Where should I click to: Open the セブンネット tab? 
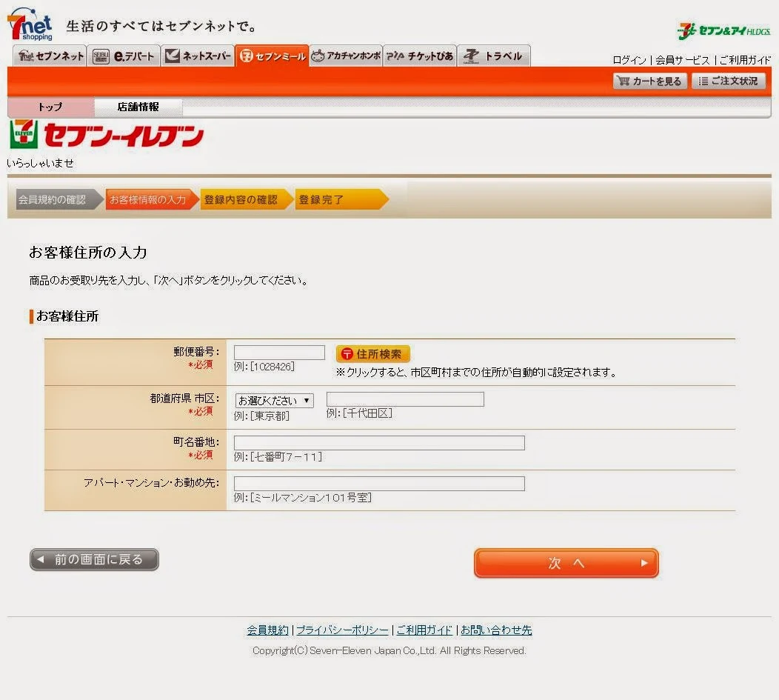(50, 56)
